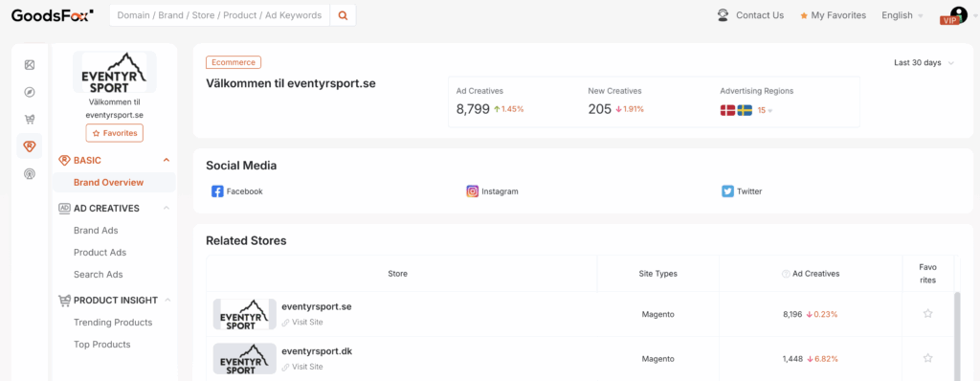Click the GoodsFox logo
980x381 pixels.
point(53,15)
